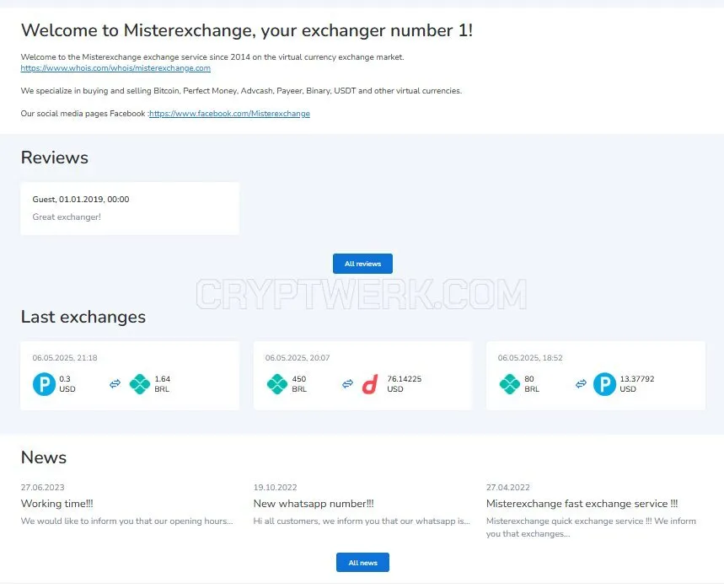The width and height of the screenshot is (724, 588).
Task: Select the exchange card dated 06.05.2025, 20:07
Action: tap(362, 376)
